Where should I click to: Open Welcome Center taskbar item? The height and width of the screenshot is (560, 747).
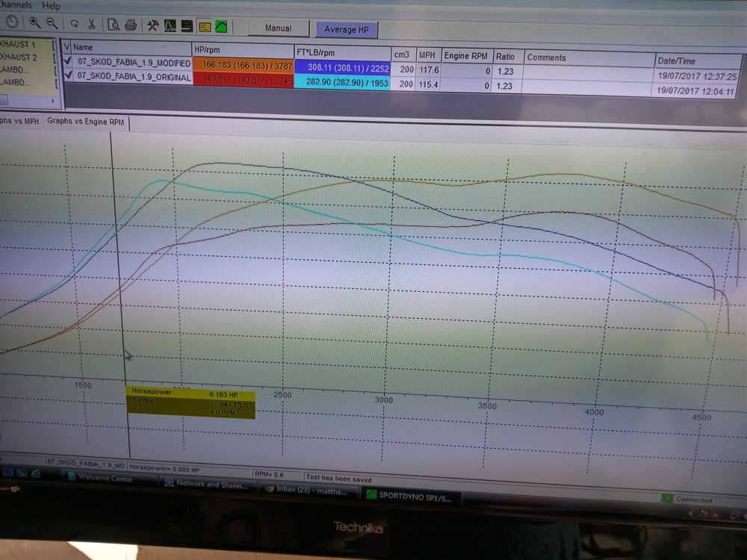point(108,478)
